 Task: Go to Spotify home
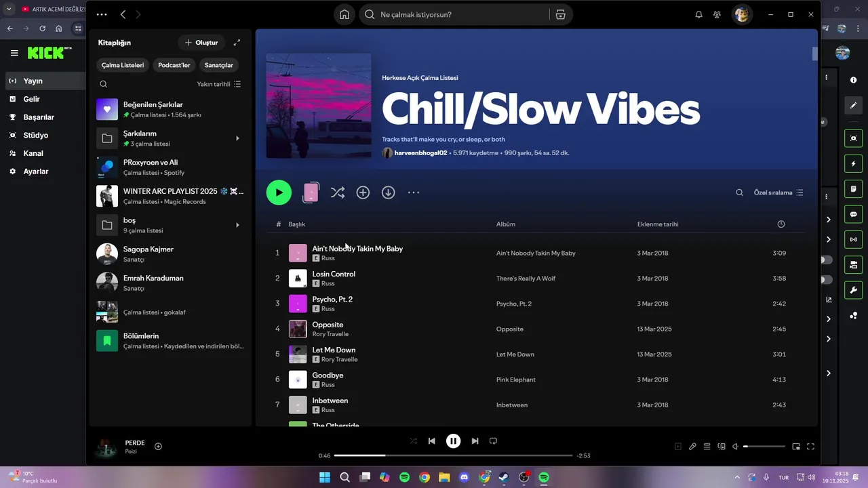344,14
